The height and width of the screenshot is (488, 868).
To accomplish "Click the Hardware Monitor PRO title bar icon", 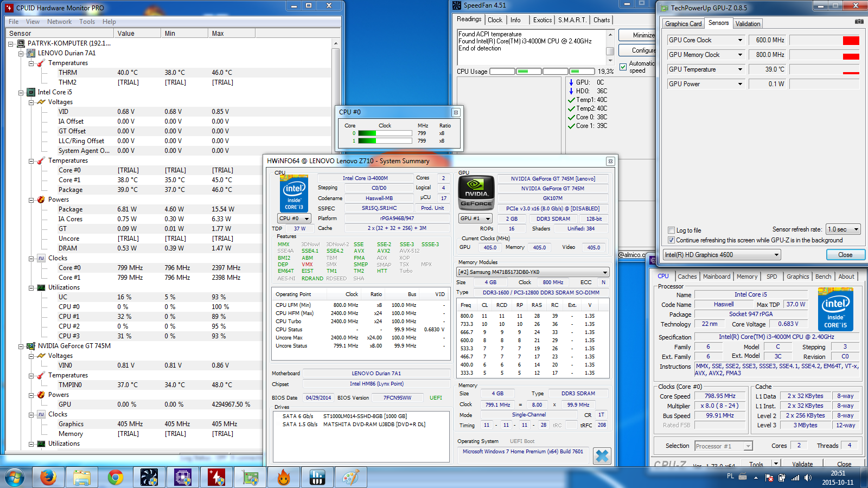I will [9, 8].
